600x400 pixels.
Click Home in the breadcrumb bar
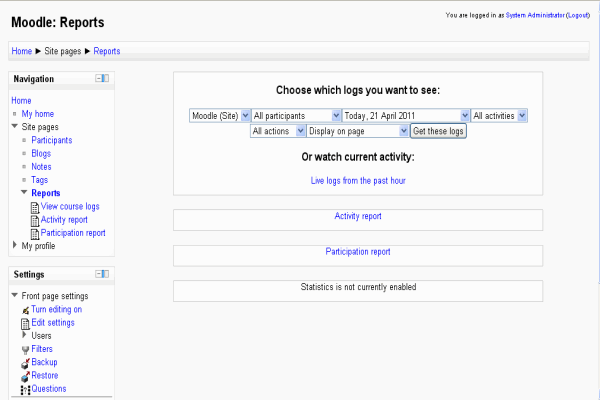(x=21, y=50)
